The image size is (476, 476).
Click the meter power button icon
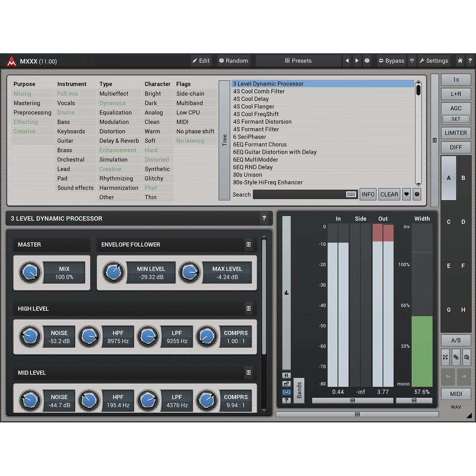(286, 392)
